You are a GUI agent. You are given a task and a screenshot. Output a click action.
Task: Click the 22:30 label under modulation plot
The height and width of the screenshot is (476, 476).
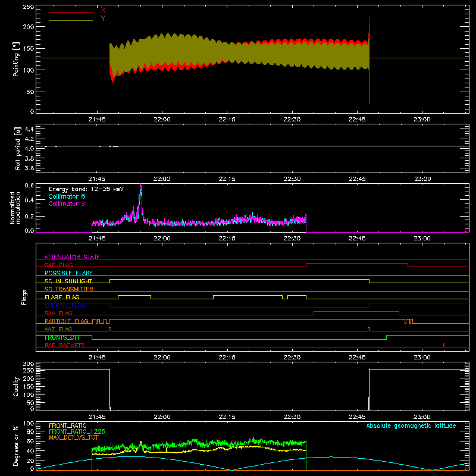pos(292,239)
